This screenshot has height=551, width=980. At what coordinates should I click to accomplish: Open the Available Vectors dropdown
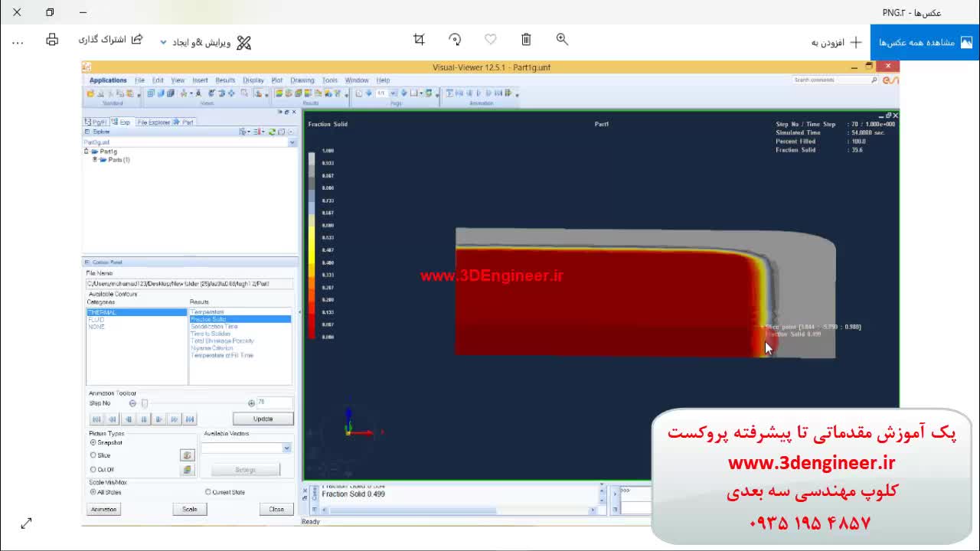tap(287, 448)
